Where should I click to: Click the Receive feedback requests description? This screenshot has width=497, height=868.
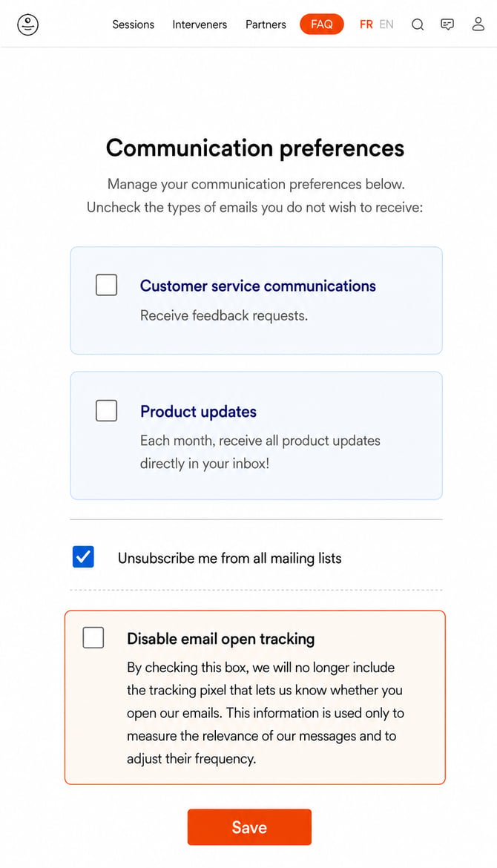tap(223, 315)
